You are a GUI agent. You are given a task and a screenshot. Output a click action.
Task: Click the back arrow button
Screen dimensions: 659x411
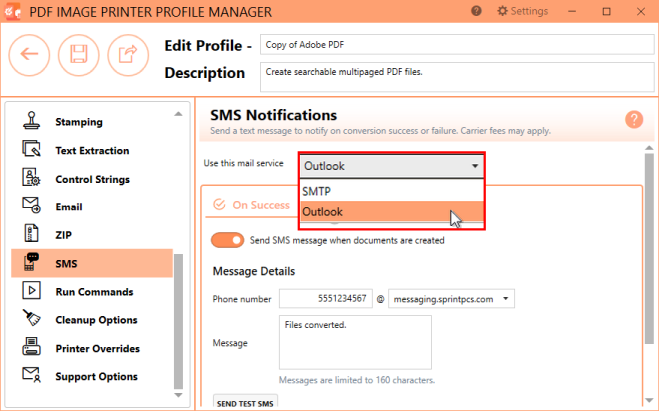click(x=29, y=55)
